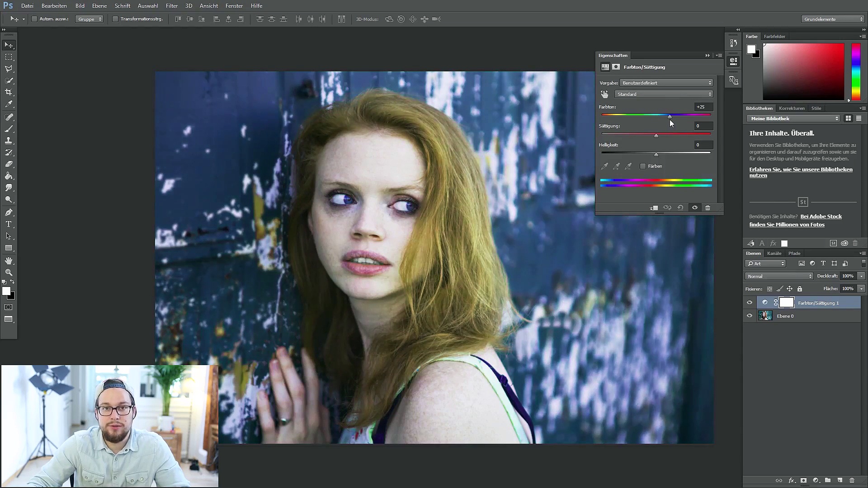Switch to the Kanäle tab
The height and width of the screenshot is (488, 868).
[x=774, y=253]
